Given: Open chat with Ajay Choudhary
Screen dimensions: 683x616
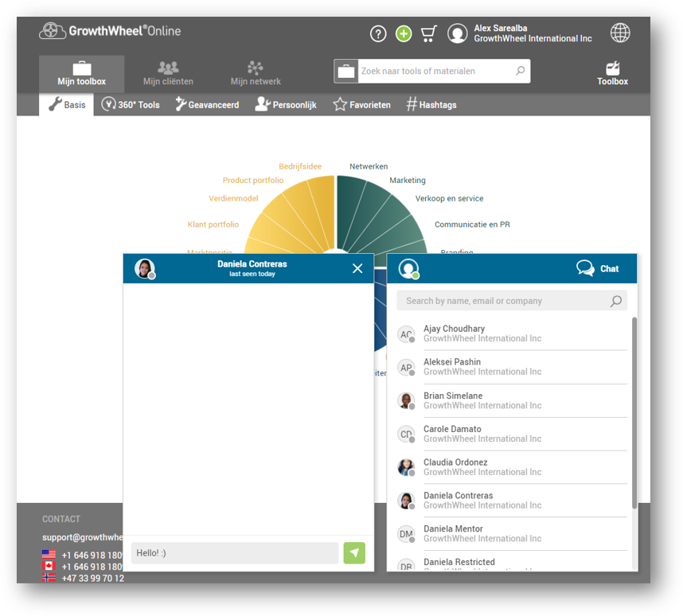Looking at the screenshot, I should (513, 333).
